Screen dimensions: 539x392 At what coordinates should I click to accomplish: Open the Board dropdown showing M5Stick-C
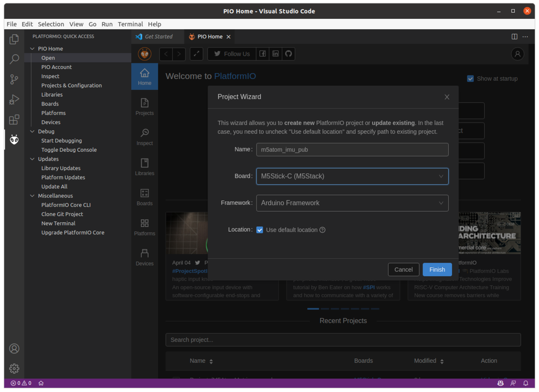click(x=352, y=176)
